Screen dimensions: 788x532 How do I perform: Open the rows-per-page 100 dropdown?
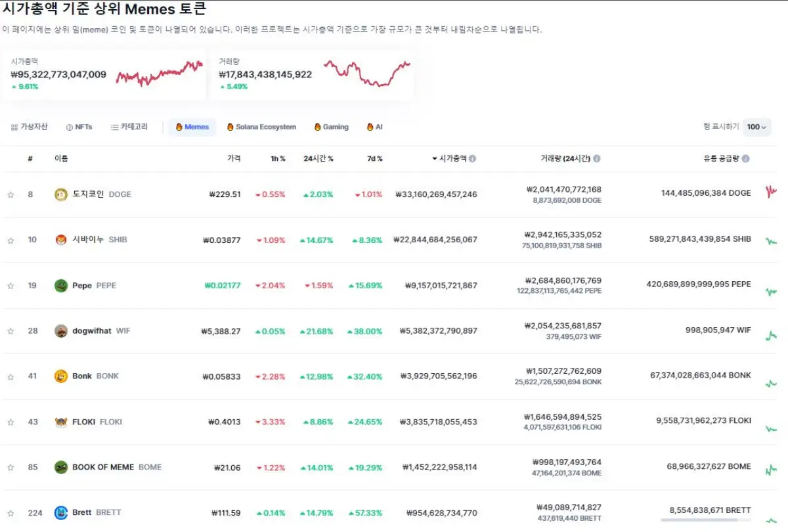pos(757,127)
